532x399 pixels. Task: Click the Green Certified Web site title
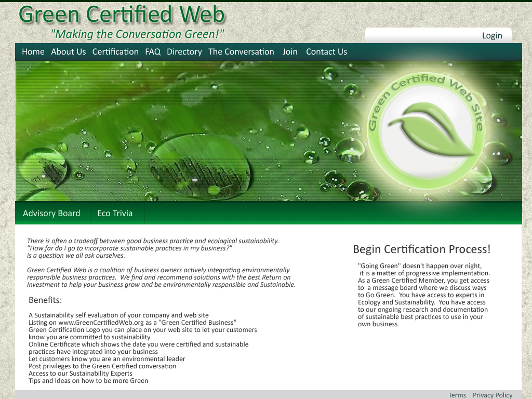(122, 14)
